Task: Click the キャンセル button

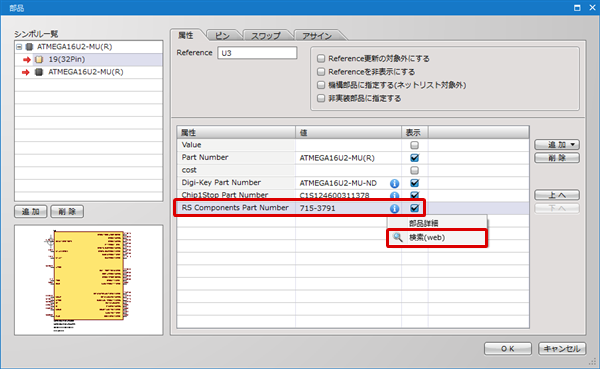Action: (x=562, y=349)
